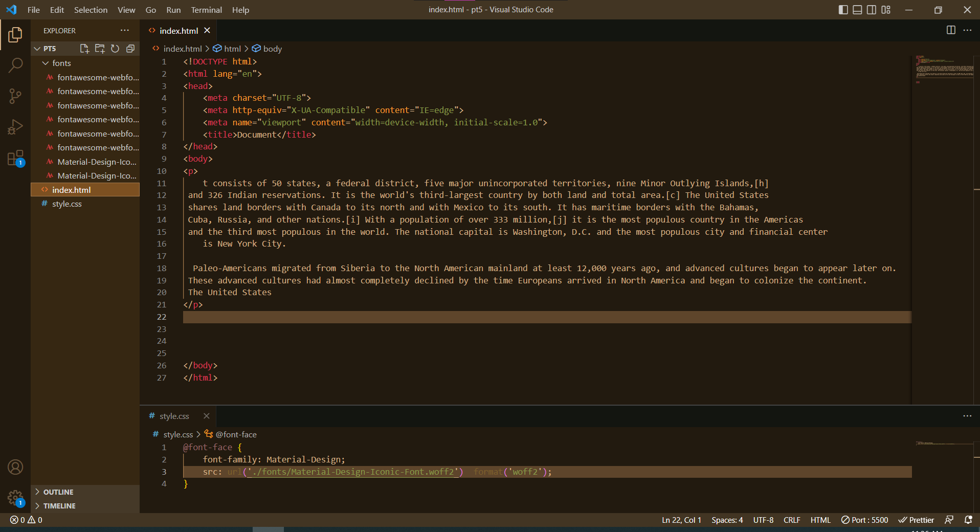980x532 pixels.
Task: Customize editor layout from title bar
Action: pos(886,10)
